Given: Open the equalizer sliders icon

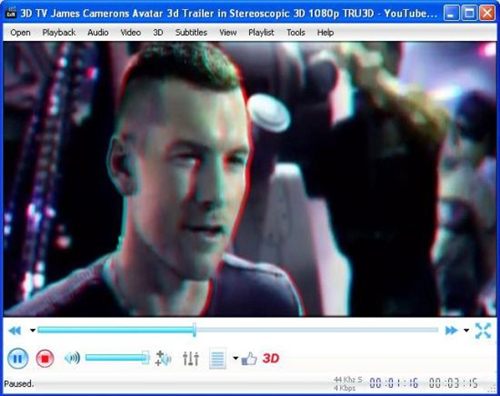Looking at the screenshot, I should pyautogui.click(x=191, y=358).
